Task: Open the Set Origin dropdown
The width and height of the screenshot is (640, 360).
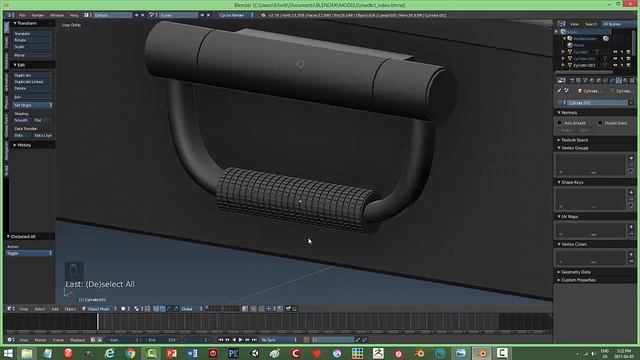Action: 32,105
